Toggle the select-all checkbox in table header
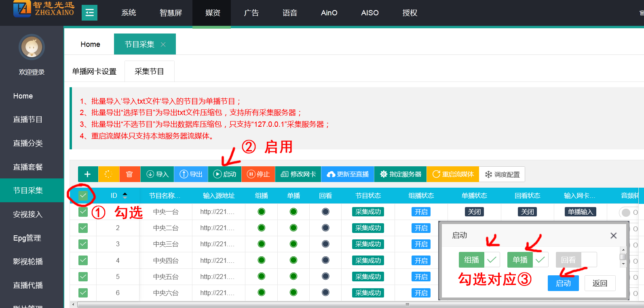The height and width of the screenshot is (308, 644). [x=83, y=196]
